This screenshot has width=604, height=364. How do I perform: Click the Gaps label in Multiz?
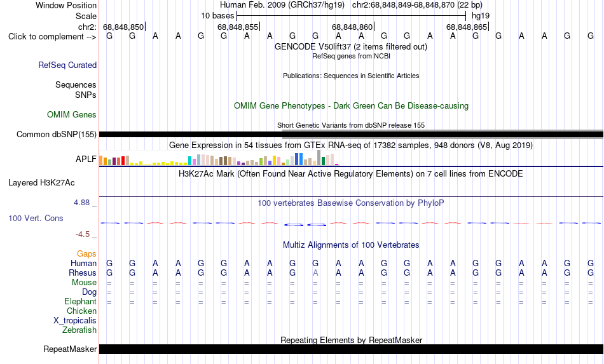[x=86, y=253]
